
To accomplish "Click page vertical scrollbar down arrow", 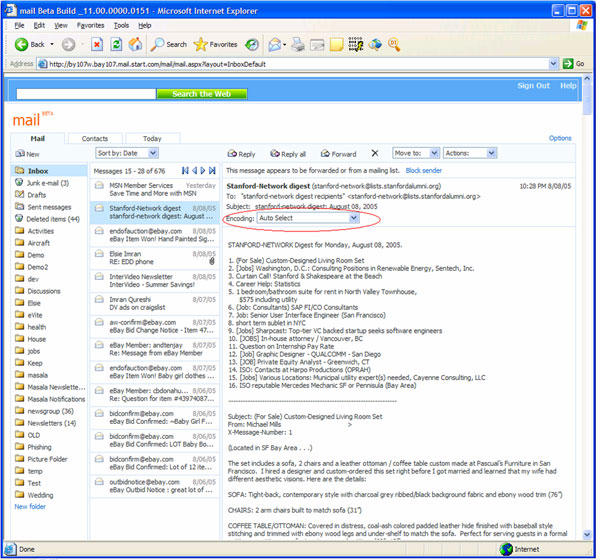I will point(587,534).
